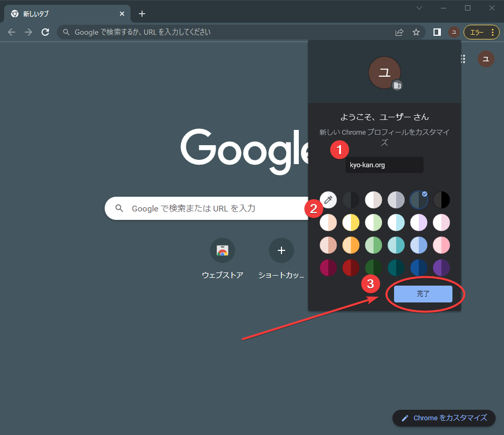Edit the profile name field kyo-kan.org
Screen dimensions: 504x435
[x=384, y=165]
